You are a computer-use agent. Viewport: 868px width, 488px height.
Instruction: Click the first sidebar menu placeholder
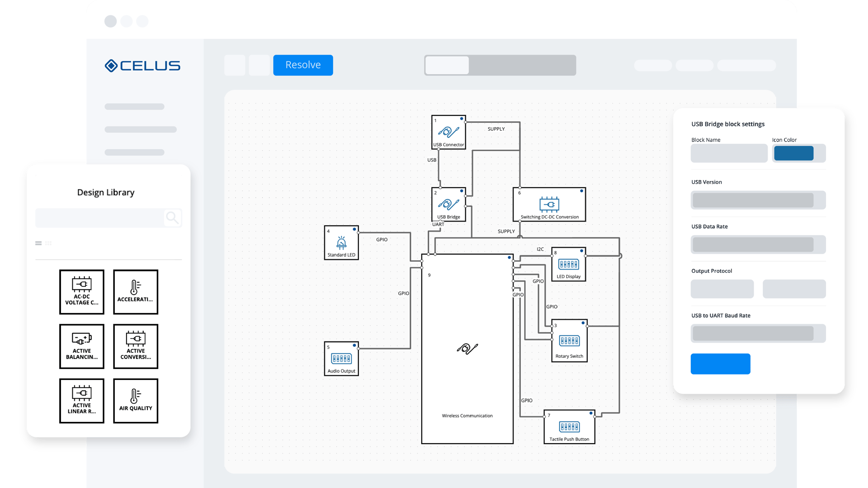pyautogui.click(x=134, y=107)
